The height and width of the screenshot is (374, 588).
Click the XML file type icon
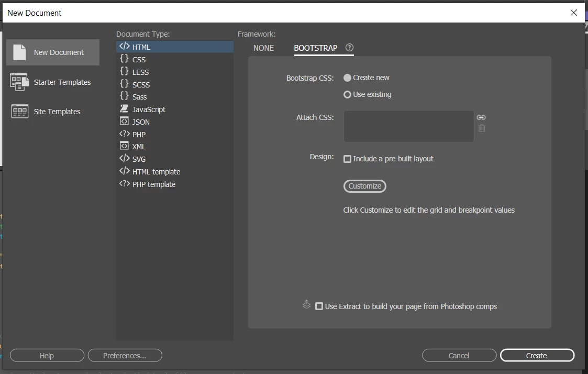coord(124,146)
